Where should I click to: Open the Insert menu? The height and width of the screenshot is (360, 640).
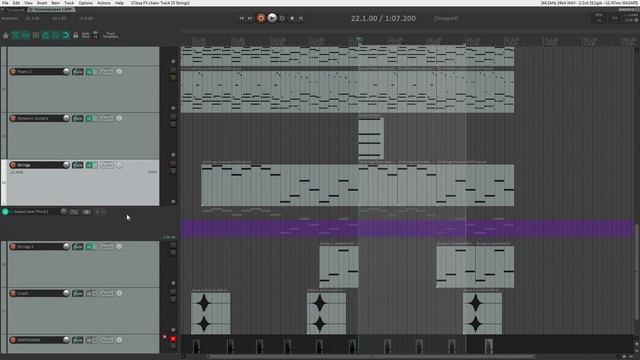point(42,3)
